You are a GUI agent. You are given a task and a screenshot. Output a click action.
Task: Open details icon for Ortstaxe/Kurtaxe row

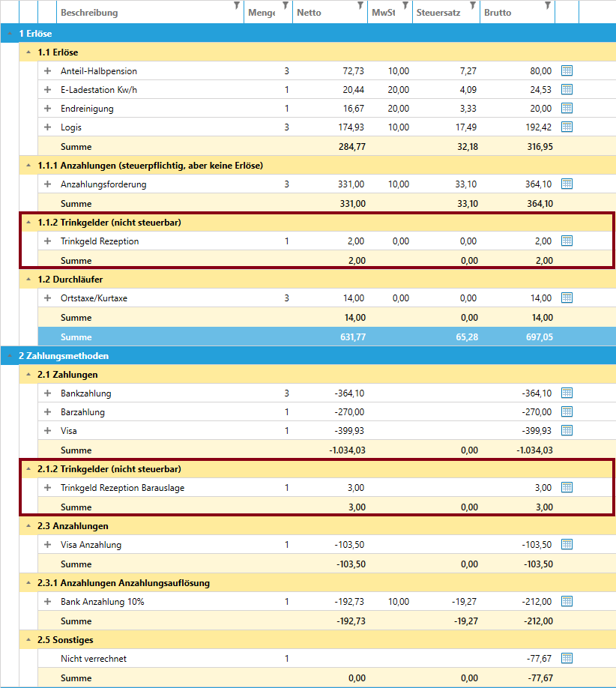567,298
